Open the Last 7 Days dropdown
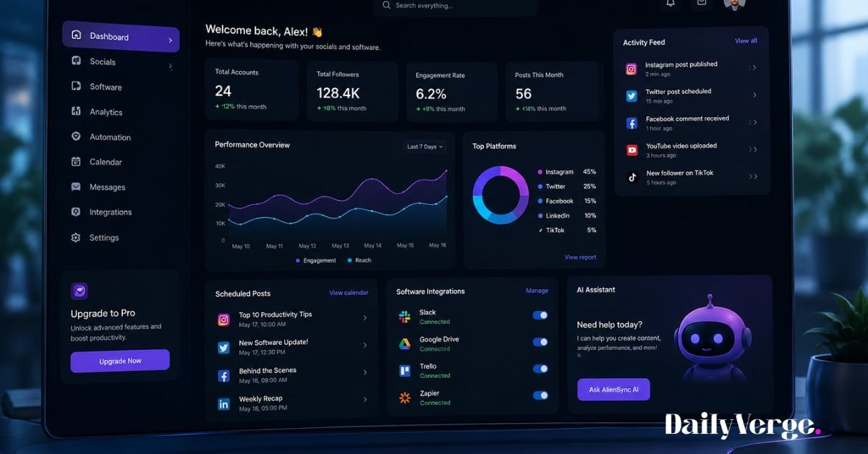This screenshot has width=868, height=454. 425,147
